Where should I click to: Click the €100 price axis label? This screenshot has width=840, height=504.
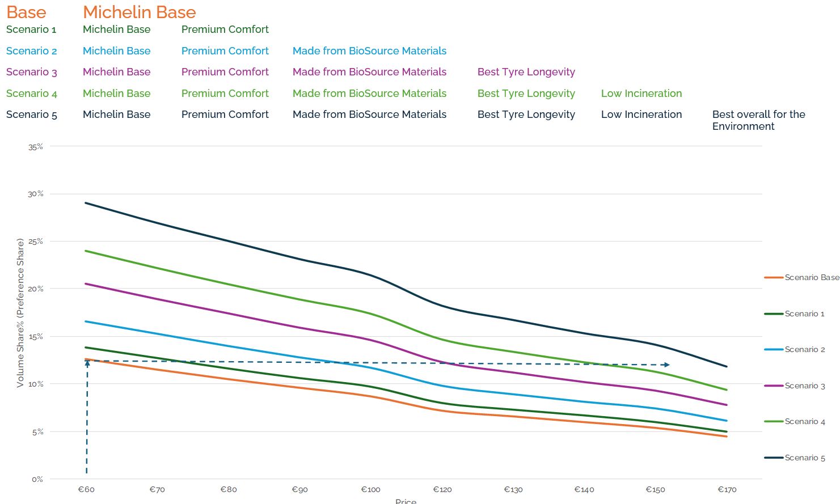[370, 490]
